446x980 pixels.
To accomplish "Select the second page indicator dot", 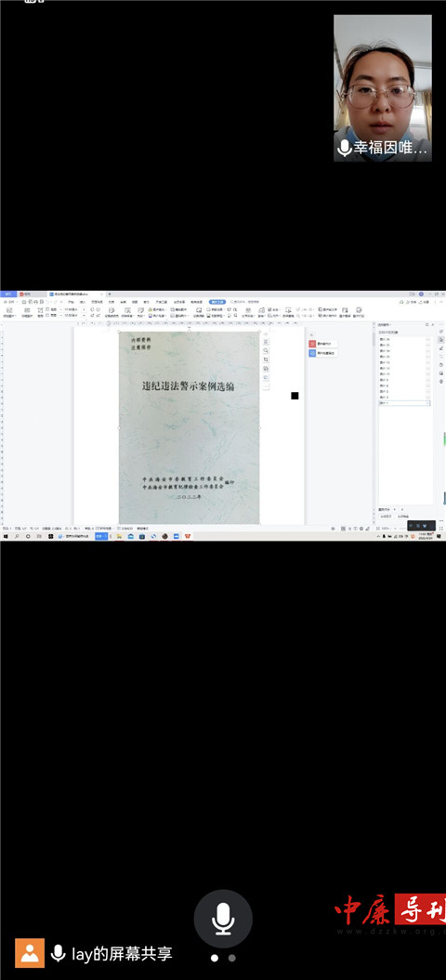I will pos(232,958).
